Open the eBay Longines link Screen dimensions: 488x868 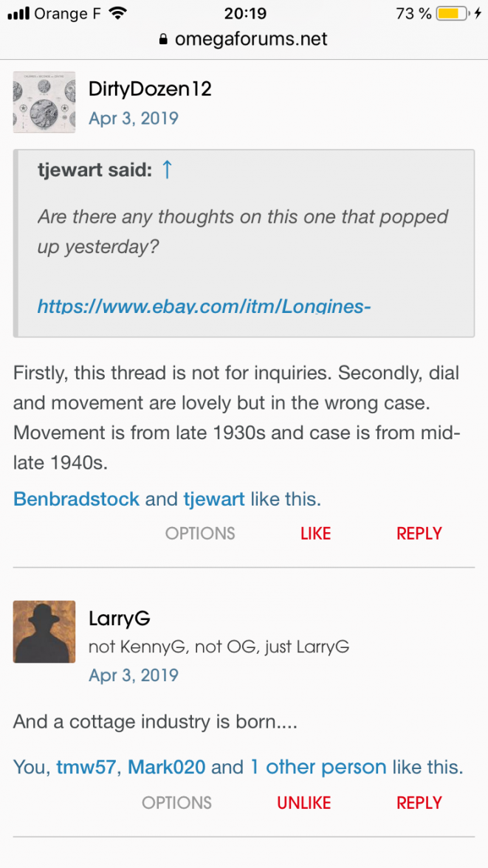pyautogui.click(x=204, y=305)
